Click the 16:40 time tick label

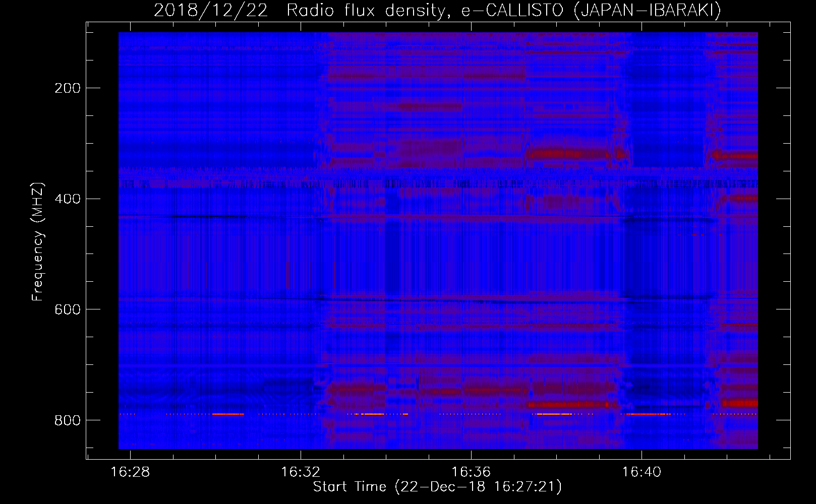642,472
